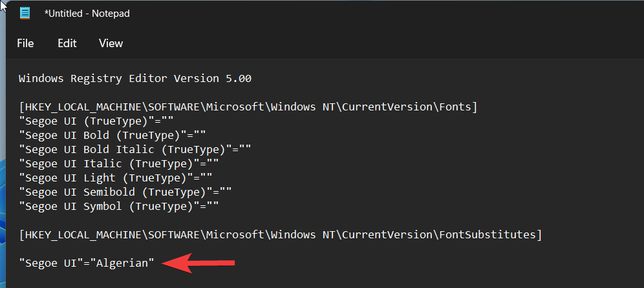The width and height of the screenshot is (644, 288).
Task: Click the "5.00" version number text
Action: click(238, 79)
